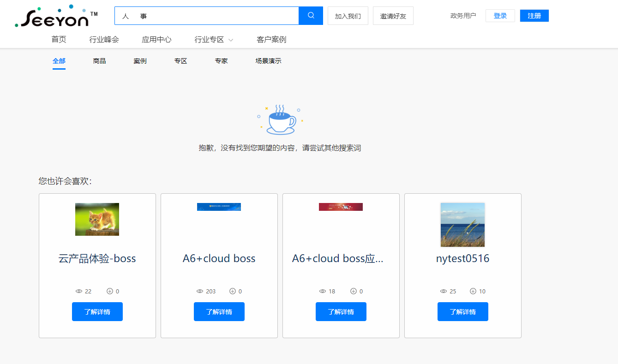Open the Seeyon logo home link
Screen dimensions: 618x364
56,17
